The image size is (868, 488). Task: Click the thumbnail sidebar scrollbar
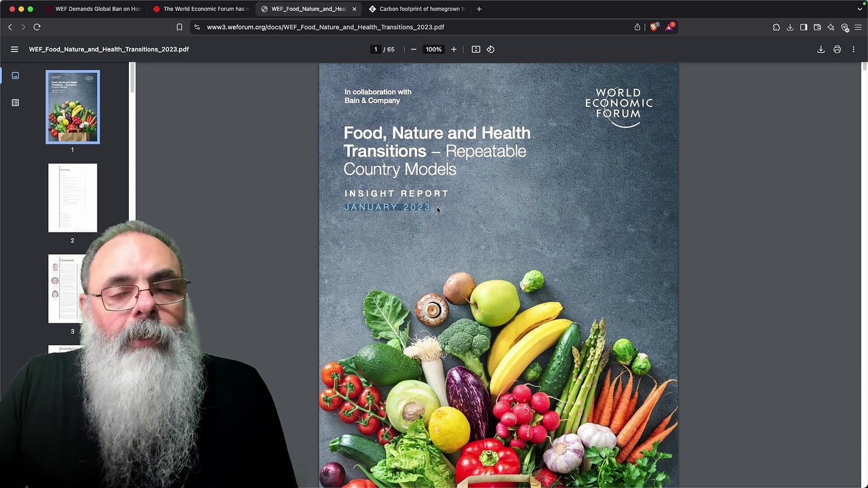click(x=132, y=79)
